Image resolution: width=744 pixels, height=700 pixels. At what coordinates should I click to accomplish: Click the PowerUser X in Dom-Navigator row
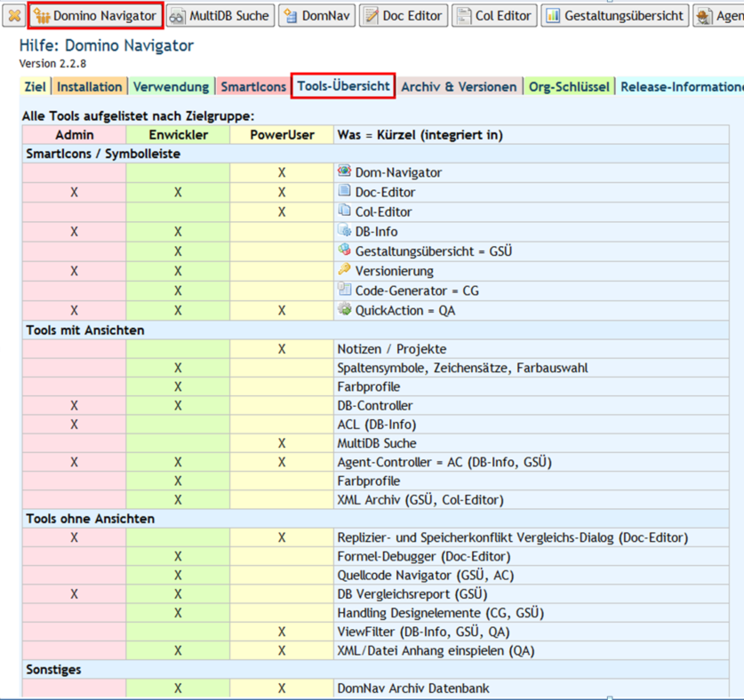282,172
